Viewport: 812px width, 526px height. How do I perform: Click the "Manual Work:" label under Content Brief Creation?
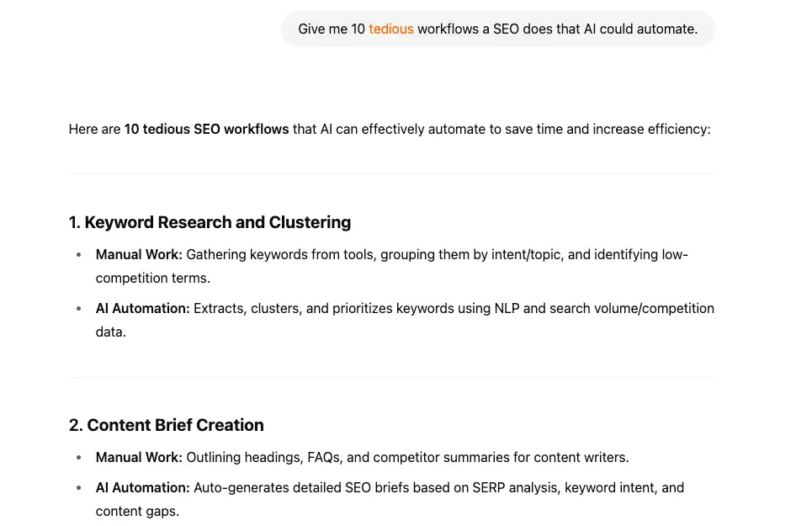click(x=139, y=458)
